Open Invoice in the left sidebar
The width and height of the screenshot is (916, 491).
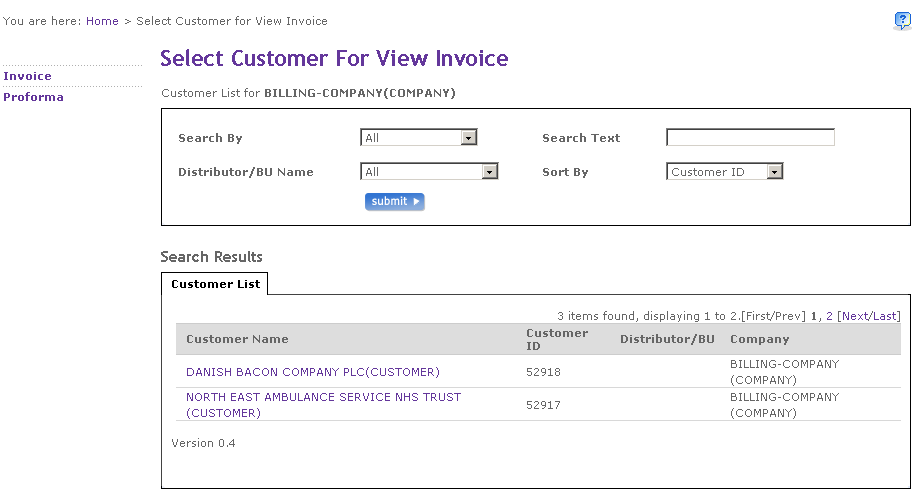tap(27, 76)
